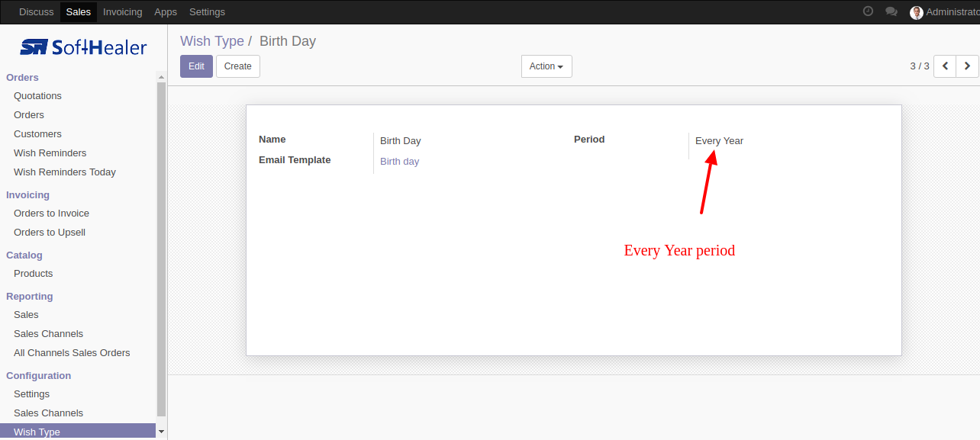Select Wish Type in sidebar

[78, 432]
